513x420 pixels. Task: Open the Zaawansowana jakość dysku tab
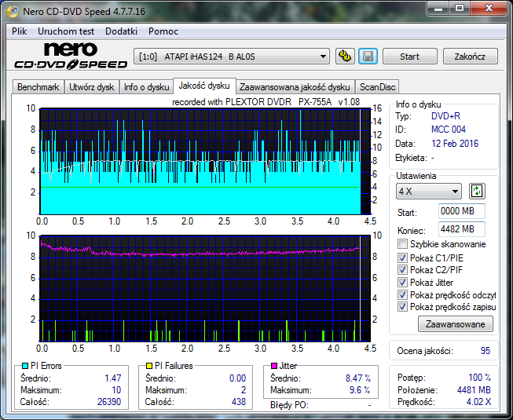(295, 87)
